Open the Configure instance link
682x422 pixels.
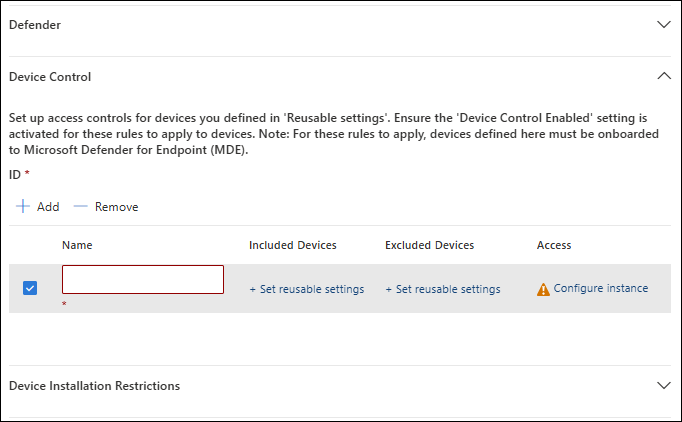tap(601, 288)
